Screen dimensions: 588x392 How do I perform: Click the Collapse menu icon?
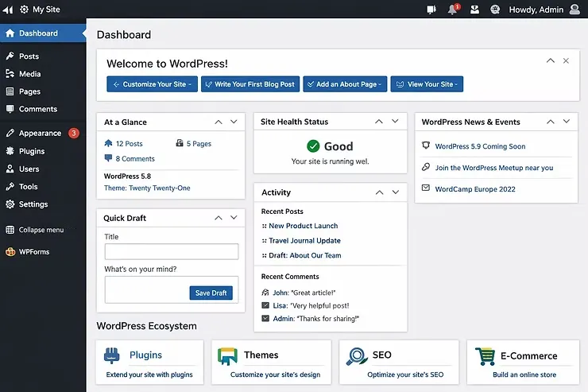pos(10,230)
